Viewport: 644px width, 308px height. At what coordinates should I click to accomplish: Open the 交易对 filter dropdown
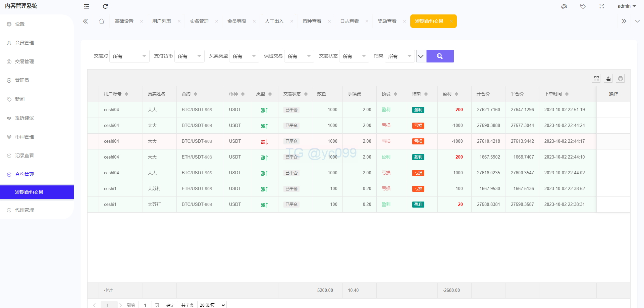[x=129, y=56]
